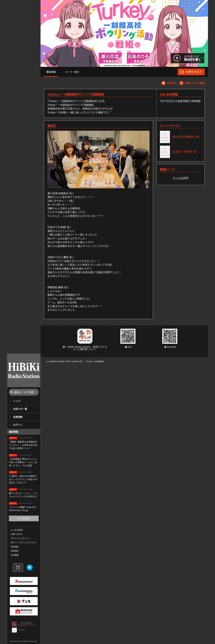
Task: Open the episode 6 studio photo
Action: [x=98, y=159]
